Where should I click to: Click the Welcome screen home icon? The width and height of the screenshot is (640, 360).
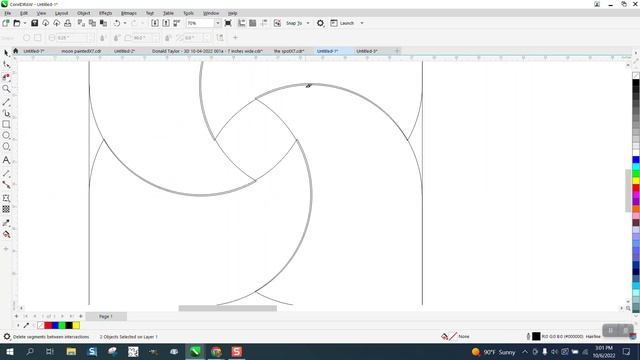point(16,51)
